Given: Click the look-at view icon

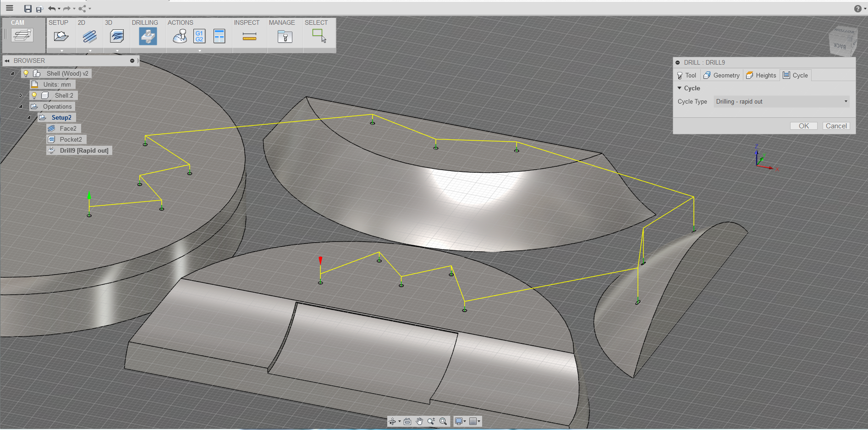Looking at the screenshot, I should tap(407, 421).
